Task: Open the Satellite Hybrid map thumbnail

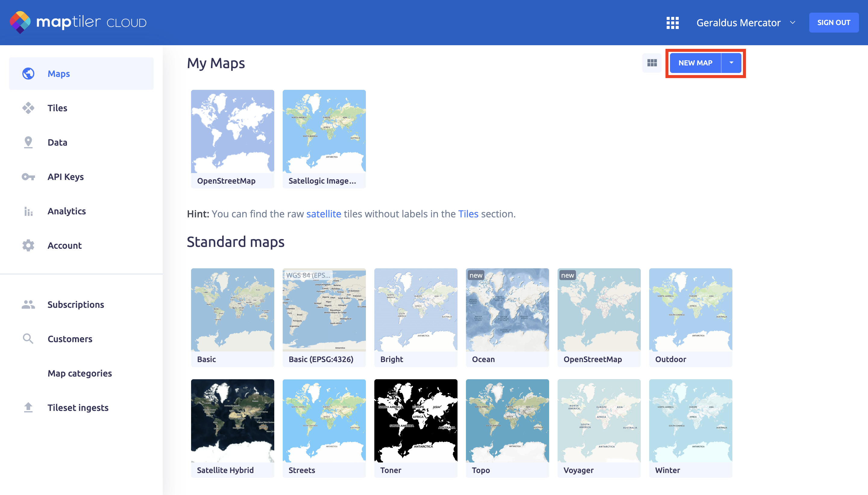Action: 232,421
